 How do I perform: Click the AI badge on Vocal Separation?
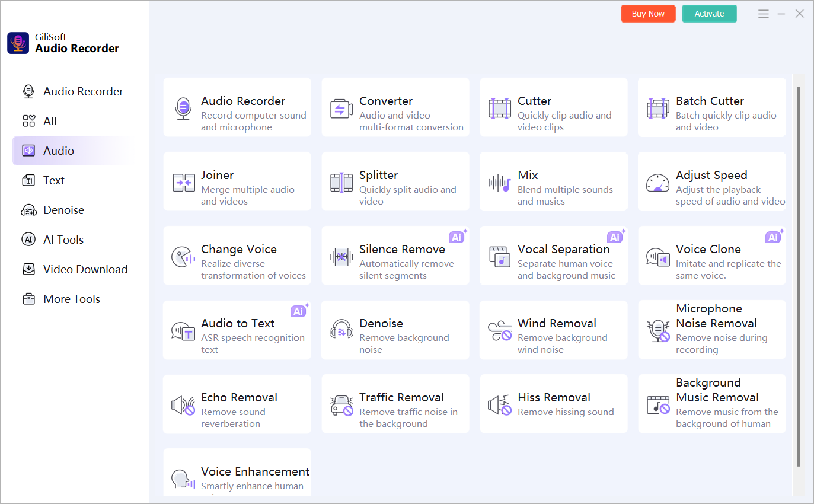616,237
